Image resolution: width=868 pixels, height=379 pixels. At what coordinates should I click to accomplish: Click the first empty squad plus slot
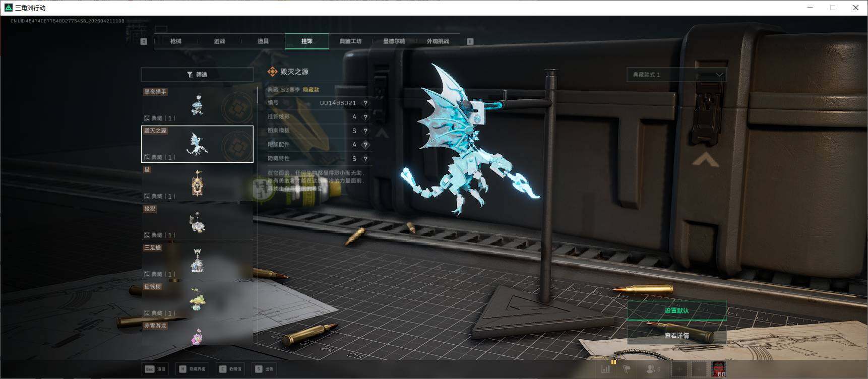coord(679,369)
